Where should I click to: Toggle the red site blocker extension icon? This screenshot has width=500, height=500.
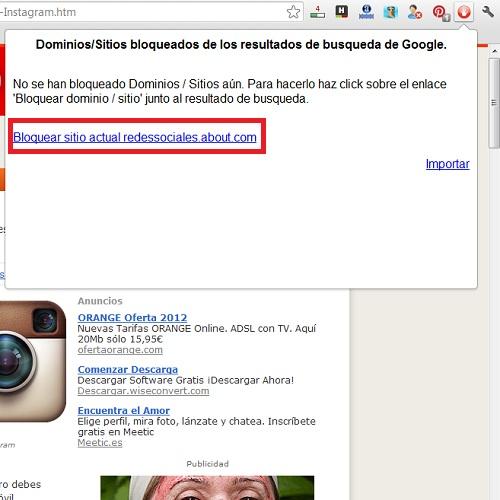tap(464, 12)
